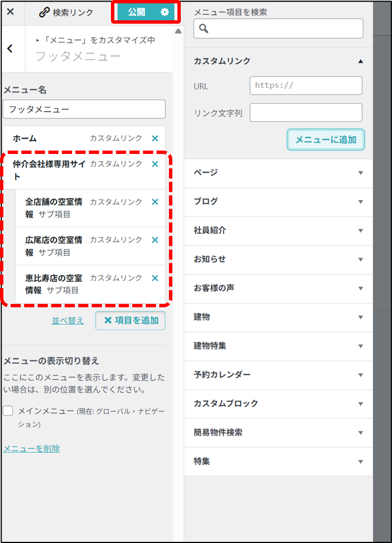The height and width of the screenshot is (543, 392).
Task: Open the 建物特集 accordion item
Action: tap(360, 346)
